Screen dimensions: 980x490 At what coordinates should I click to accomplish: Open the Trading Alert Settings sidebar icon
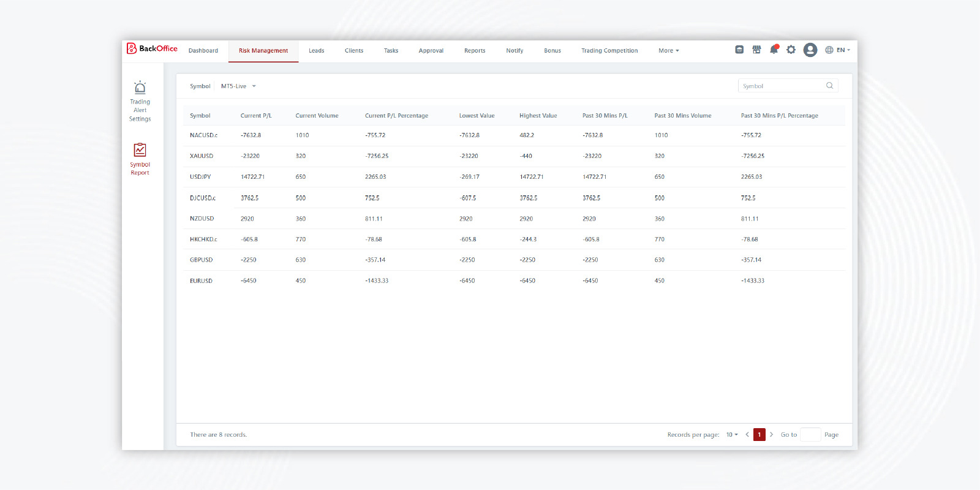click(x=140, y=88)
